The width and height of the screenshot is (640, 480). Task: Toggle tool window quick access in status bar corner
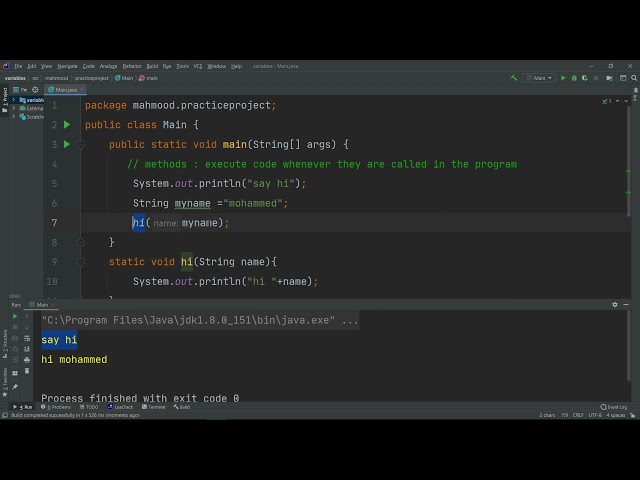pyautogui.click(x=4, y=415)
